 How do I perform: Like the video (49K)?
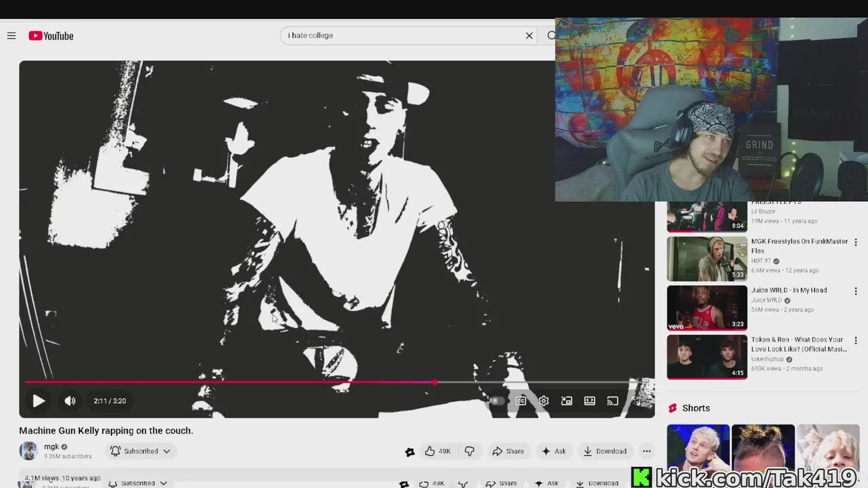click(x=437, y=451)
